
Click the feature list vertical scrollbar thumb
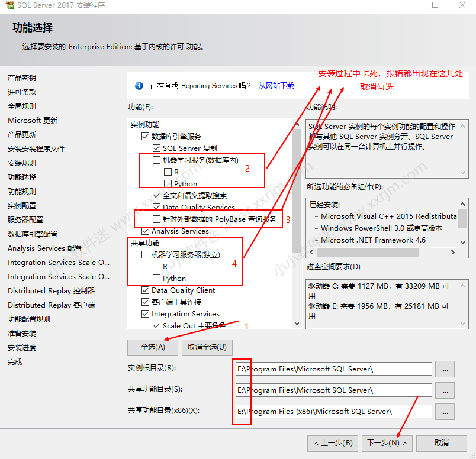point(297,190)
